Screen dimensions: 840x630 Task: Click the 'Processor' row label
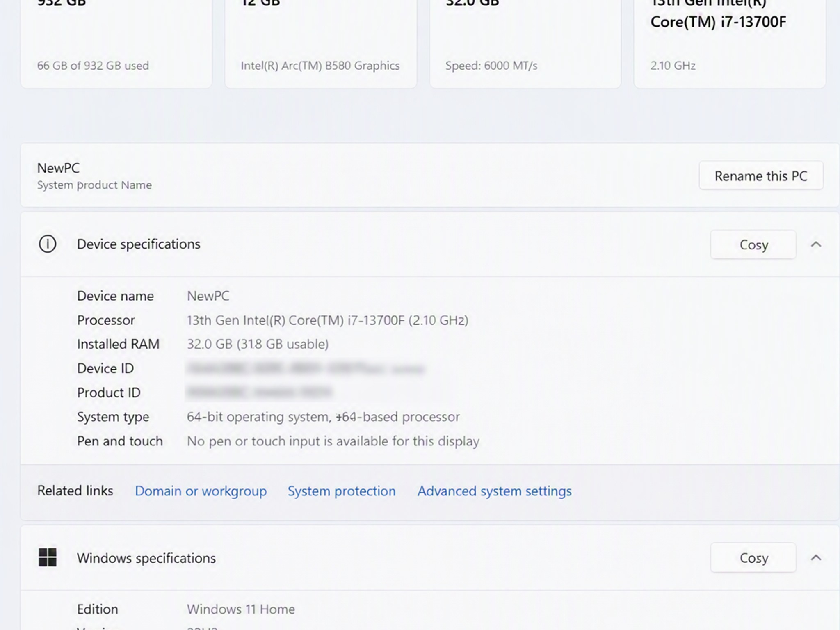(106, 320)
